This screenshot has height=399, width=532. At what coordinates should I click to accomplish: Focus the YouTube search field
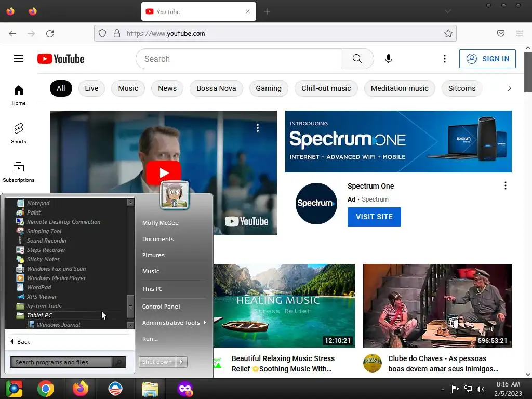(x=238, y=59)
